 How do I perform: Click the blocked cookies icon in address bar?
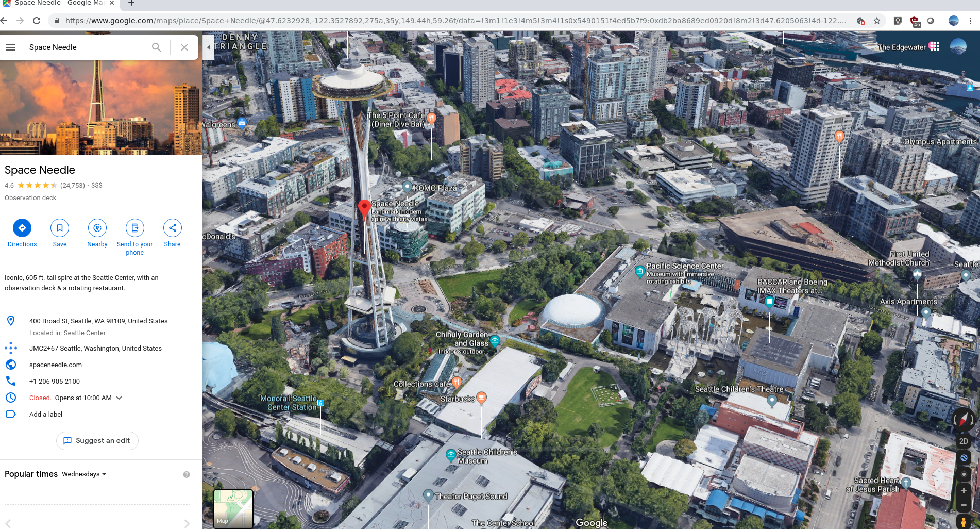(860, 21)
